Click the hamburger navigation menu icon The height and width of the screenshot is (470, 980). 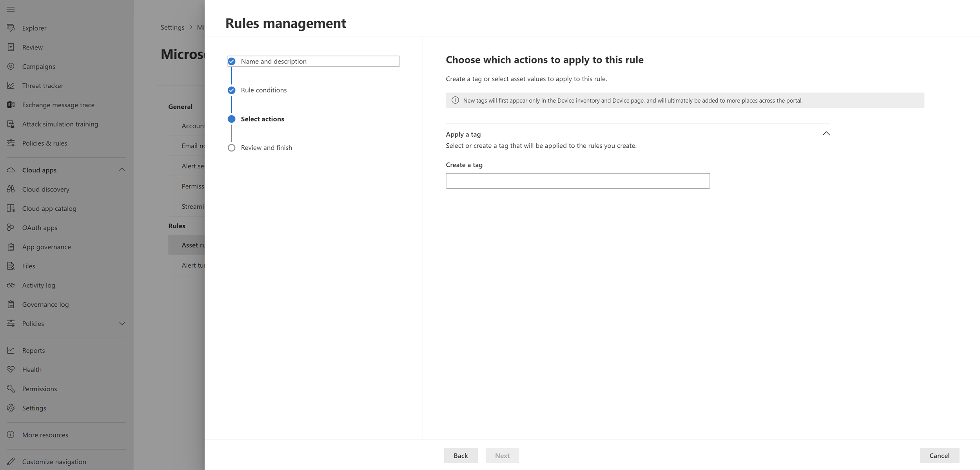click(11, 9)
